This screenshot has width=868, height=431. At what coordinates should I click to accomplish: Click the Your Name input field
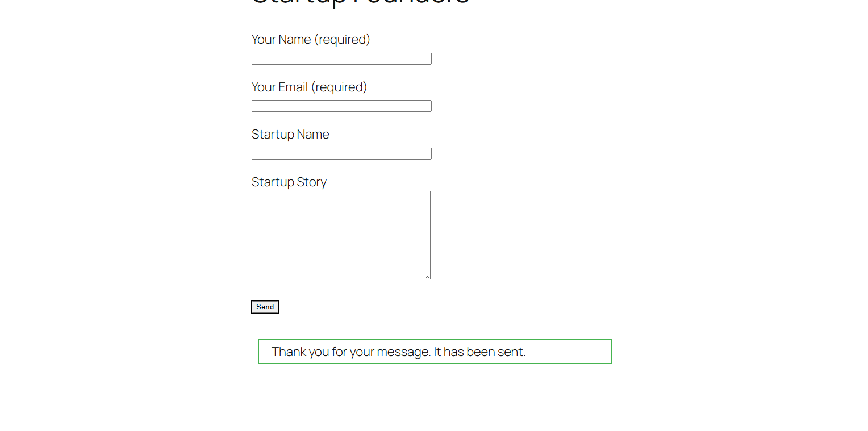coord(341,59)
